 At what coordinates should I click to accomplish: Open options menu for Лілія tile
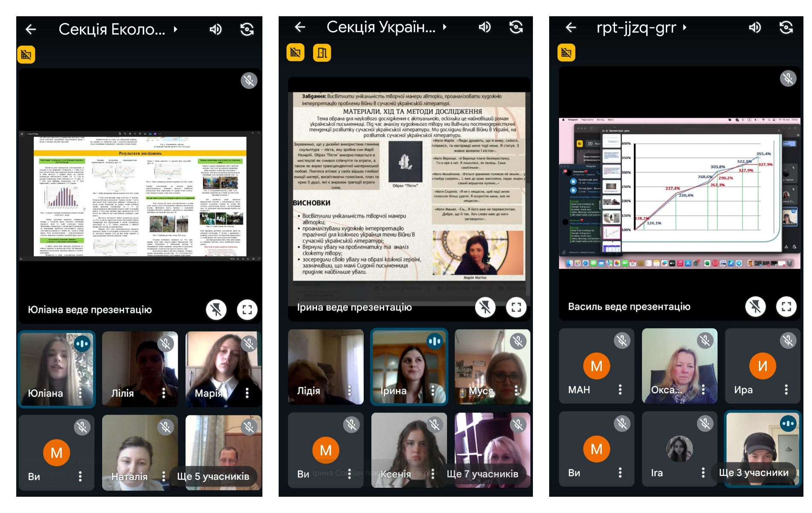coord(164,393)
